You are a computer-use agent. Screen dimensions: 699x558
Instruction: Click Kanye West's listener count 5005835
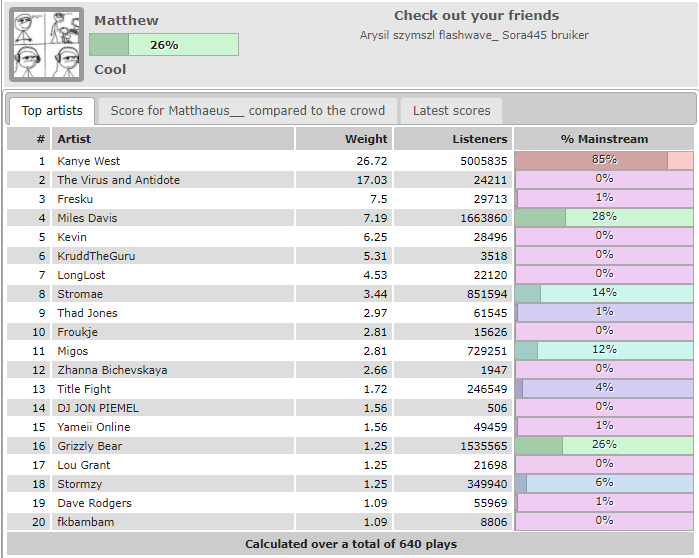[x=484, y=161]
